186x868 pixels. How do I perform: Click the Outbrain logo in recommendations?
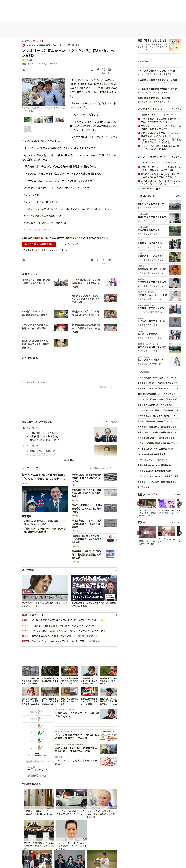106,387
